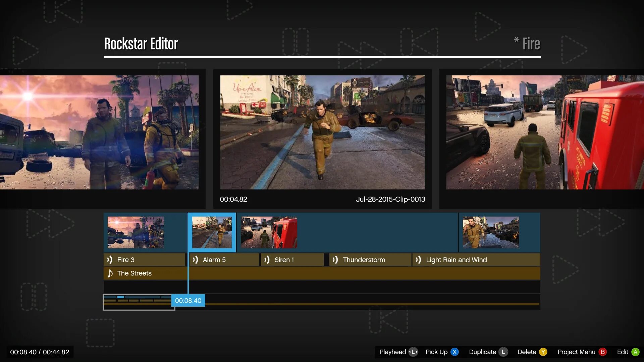Image resolution: width=644 pixels, height=362 pixels.
Task: Mute the Fire 3 sound effect track
Action: 109,259
